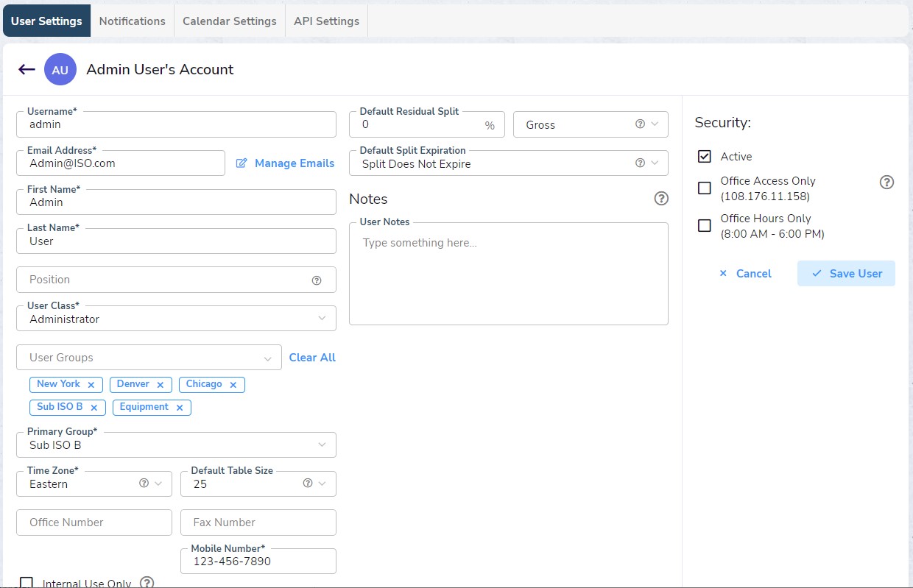Click the Mobile Number input field

(x=258, y=561)
